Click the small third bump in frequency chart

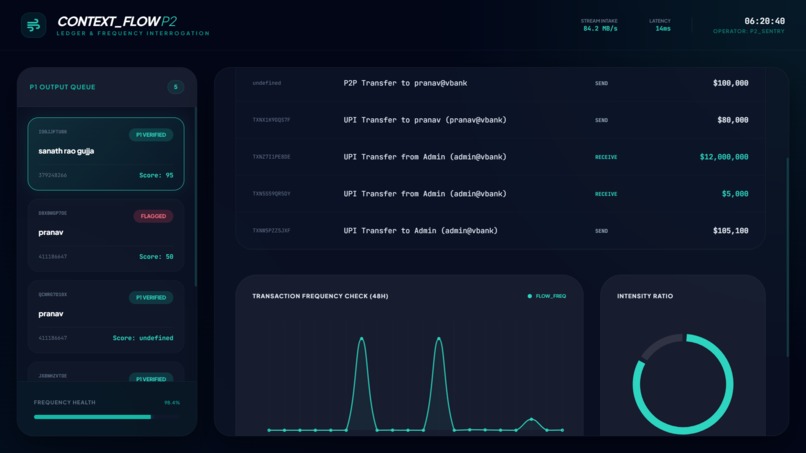(x=532, y=420)
